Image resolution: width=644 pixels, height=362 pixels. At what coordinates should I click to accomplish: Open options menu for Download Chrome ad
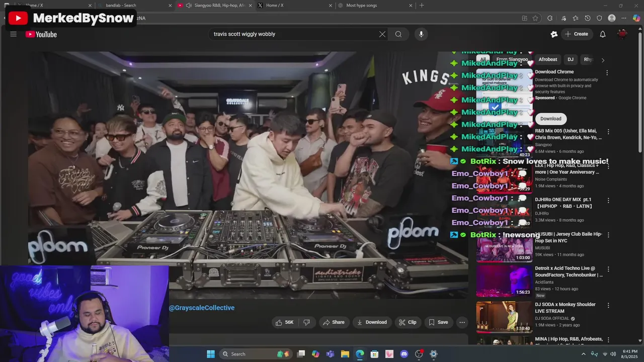607,72
